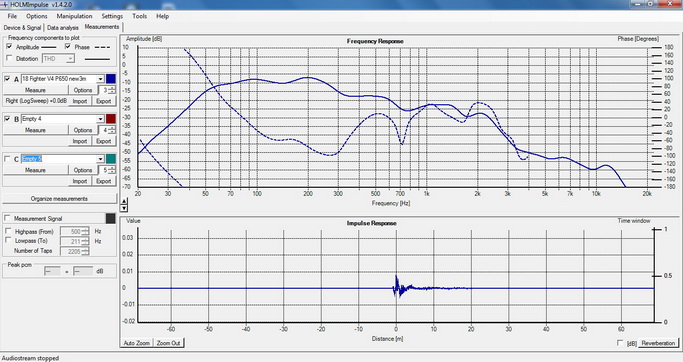The width and height of the screenshot is (683, 362).
Task: Click the Reverberation button
Action: (658, 343)
